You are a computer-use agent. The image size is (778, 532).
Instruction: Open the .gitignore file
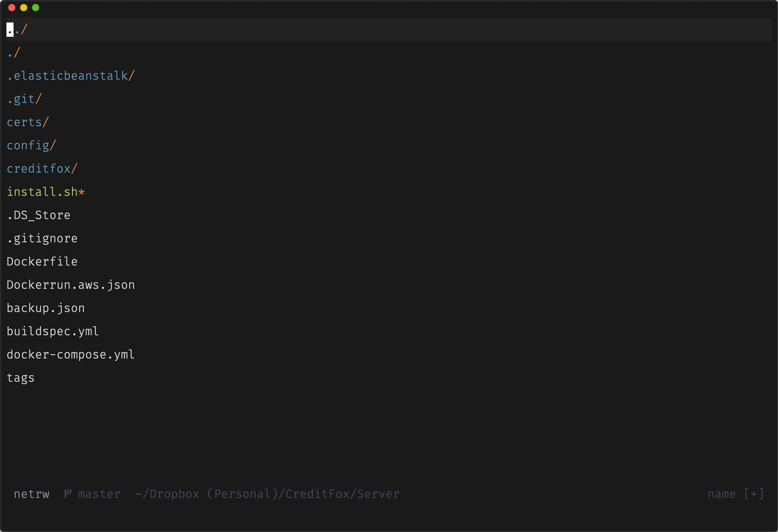[42, 238]
